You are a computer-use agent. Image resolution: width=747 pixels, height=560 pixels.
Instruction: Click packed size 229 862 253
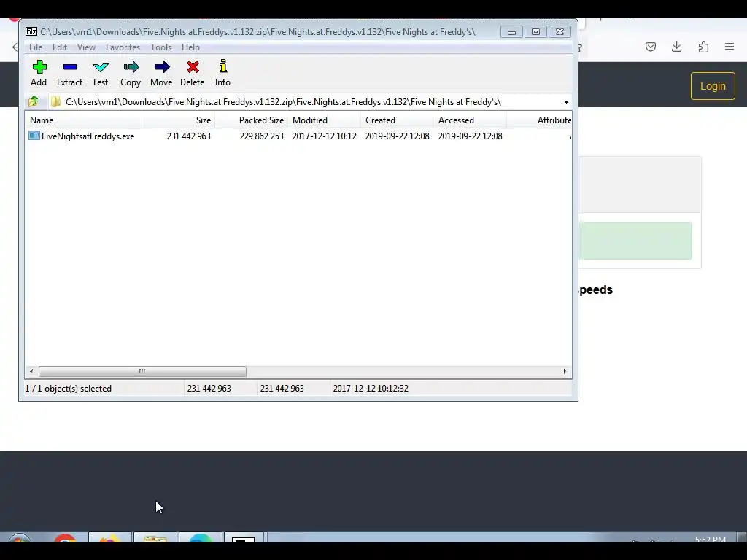[x=262, y=136]
